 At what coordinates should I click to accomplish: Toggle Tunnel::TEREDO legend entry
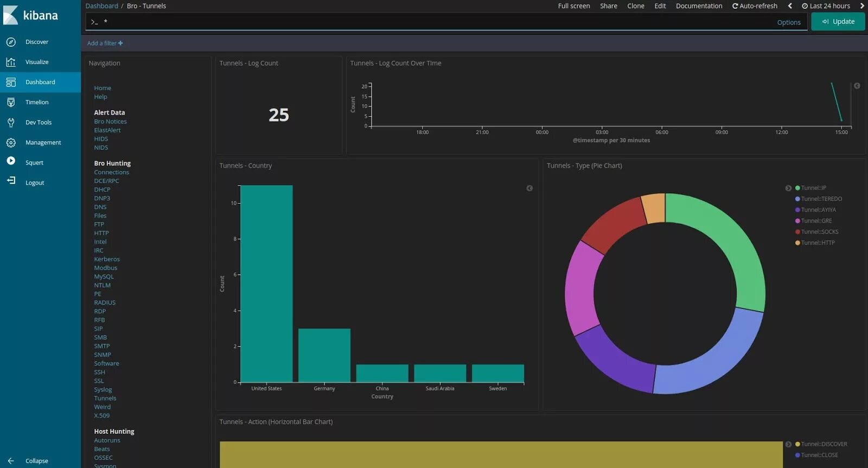point(819,199)
